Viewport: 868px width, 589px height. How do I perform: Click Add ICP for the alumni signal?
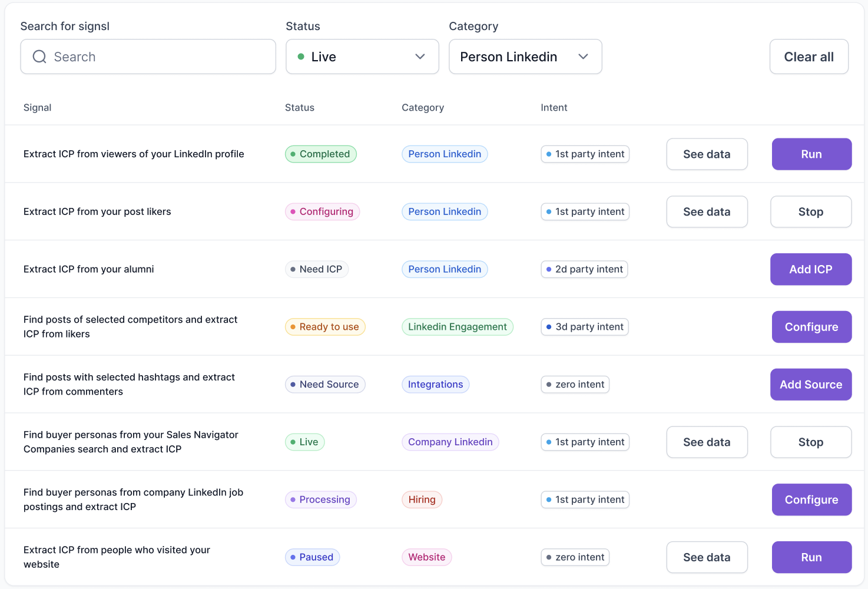click(x=811, y=269)
